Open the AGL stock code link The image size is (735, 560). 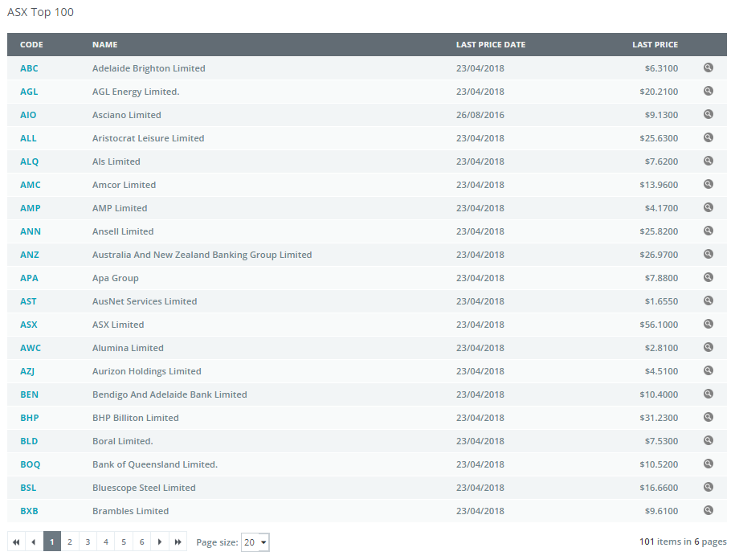tap(29, 92)
